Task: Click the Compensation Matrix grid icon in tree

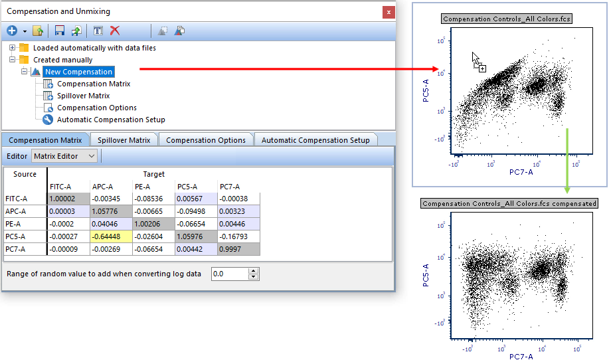Action: 48,84
